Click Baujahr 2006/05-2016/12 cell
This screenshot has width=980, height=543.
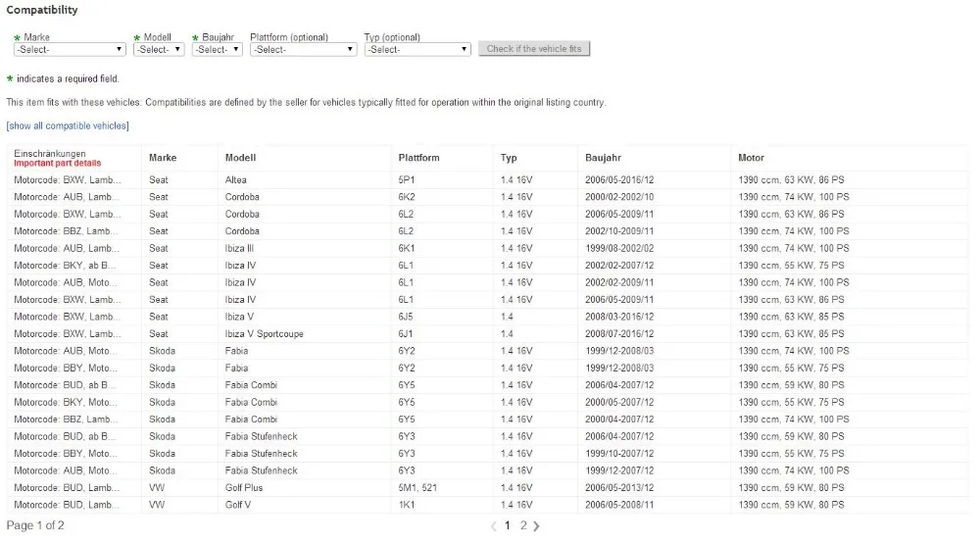(619, 180)
